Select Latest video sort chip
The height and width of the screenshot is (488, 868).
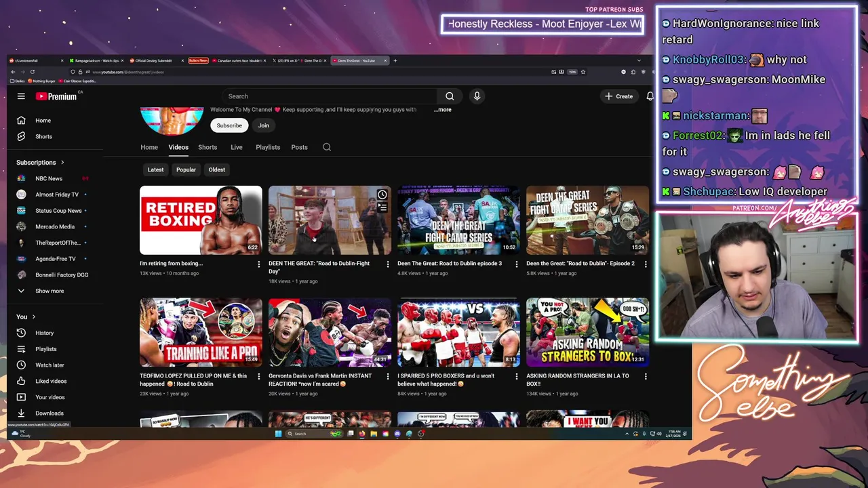click(156, 169)
